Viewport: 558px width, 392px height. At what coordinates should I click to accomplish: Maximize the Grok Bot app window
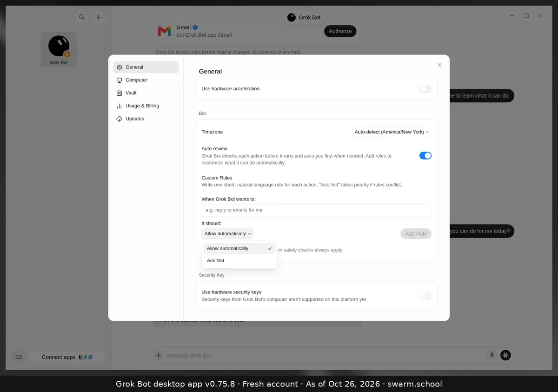coord(526,16)
